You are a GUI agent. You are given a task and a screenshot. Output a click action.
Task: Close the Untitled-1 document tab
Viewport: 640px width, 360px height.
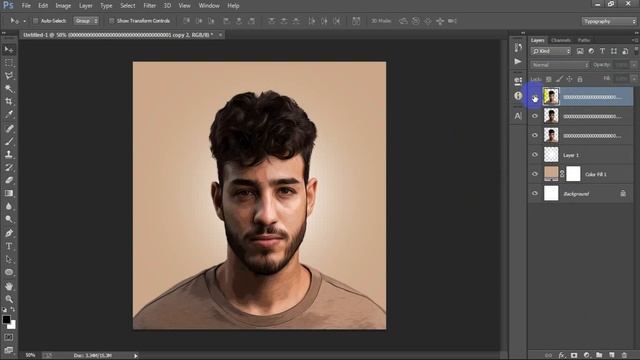[220, 35]
